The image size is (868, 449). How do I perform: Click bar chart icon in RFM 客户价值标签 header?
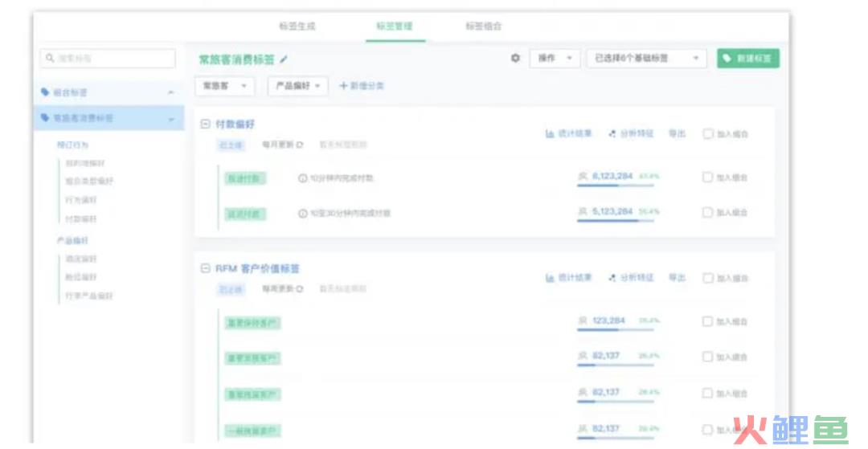tap(550, 278)
